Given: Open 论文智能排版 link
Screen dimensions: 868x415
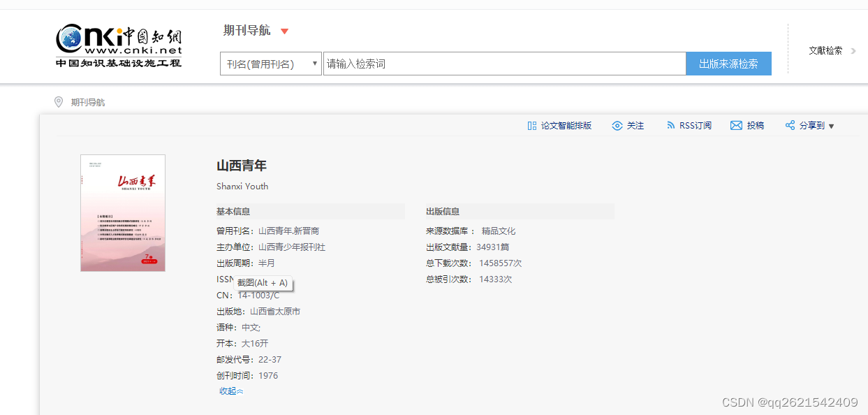Looking at the screenshot, I should pos(566,126).
